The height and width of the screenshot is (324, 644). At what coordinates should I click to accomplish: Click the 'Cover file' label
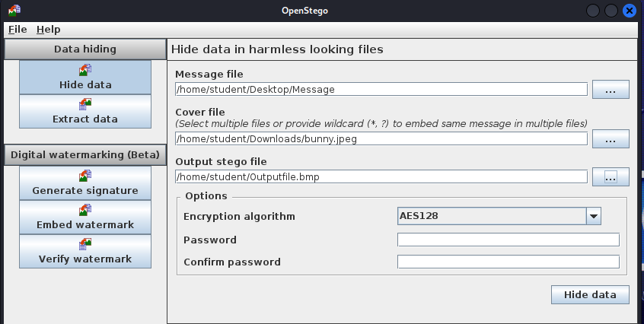(200, 112)
